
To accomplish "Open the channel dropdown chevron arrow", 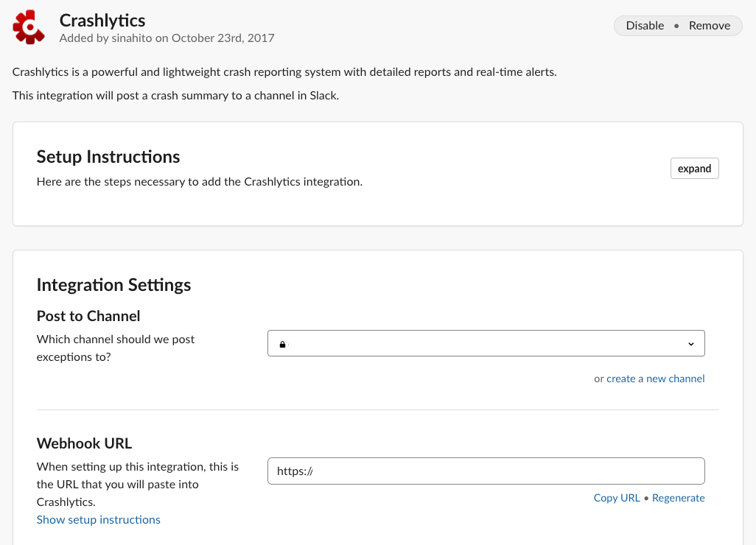I will [690, 344].
